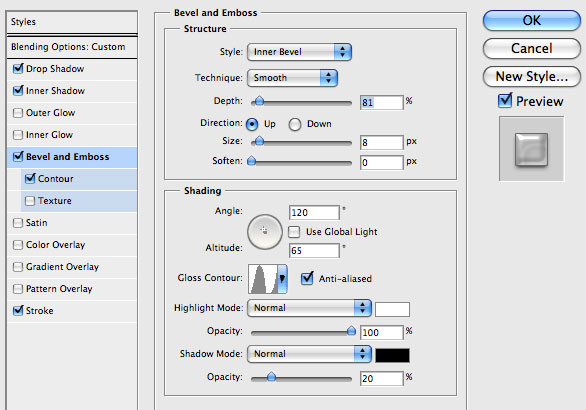The width and height of the screenshot is (586, 410).
Task: Click the white highlight color swatch
Action: (392, 309)
